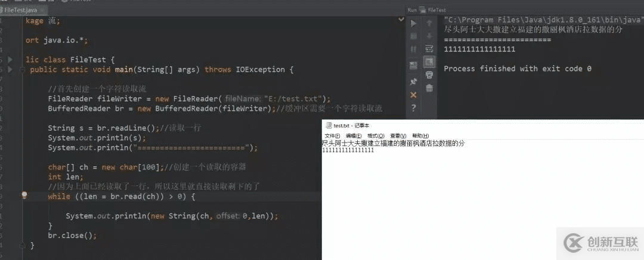Toggle Scroll to the end in the console

[429, 62]
